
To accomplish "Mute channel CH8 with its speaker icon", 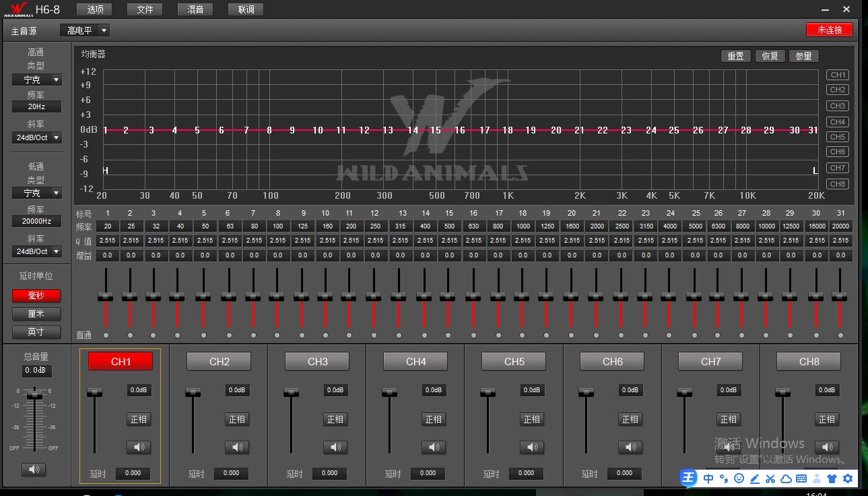I will pyautogui.click(x=827, y=447).
